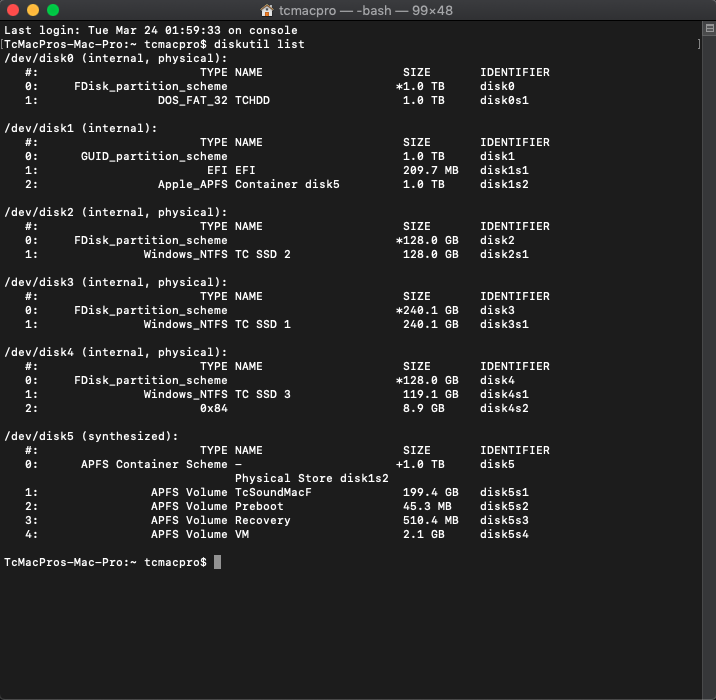Click the 'Physical Store disk1s2' text

pos(297,478)
